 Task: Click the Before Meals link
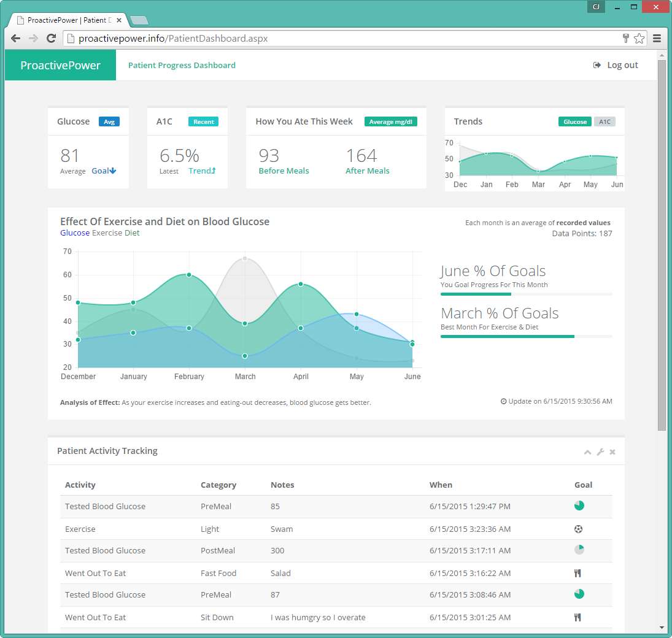point(284,171)
